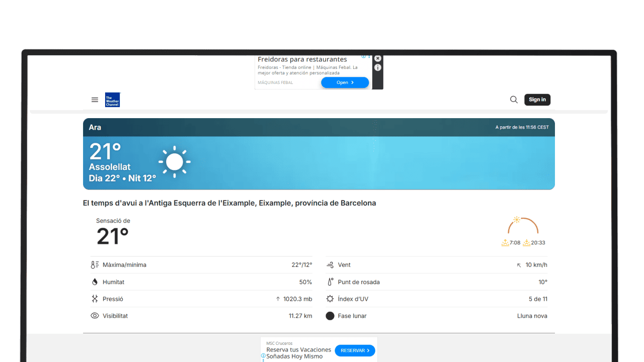Click the visibility eye icon

tap(95, 316)
